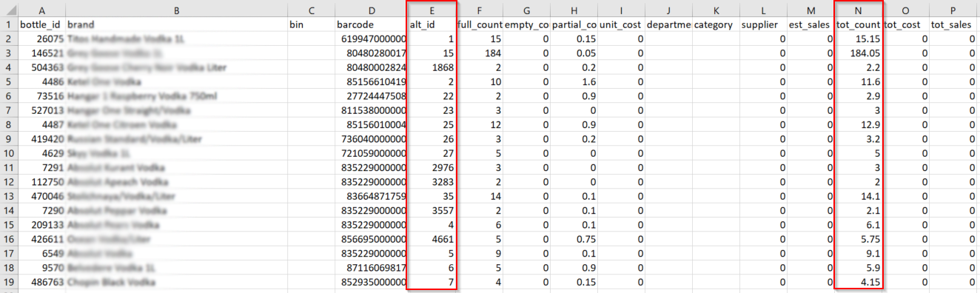Select column N header

click(859, 10)
